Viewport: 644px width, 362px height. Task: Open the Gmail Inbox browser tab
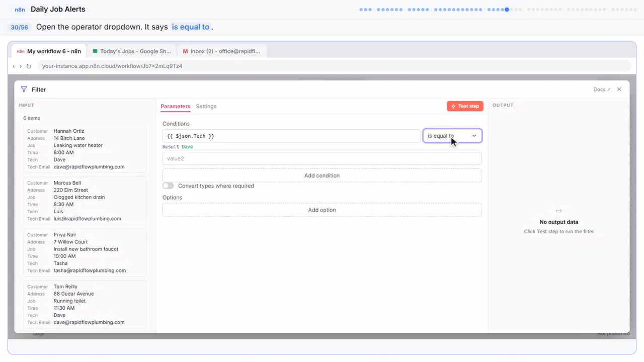point(222,51)
